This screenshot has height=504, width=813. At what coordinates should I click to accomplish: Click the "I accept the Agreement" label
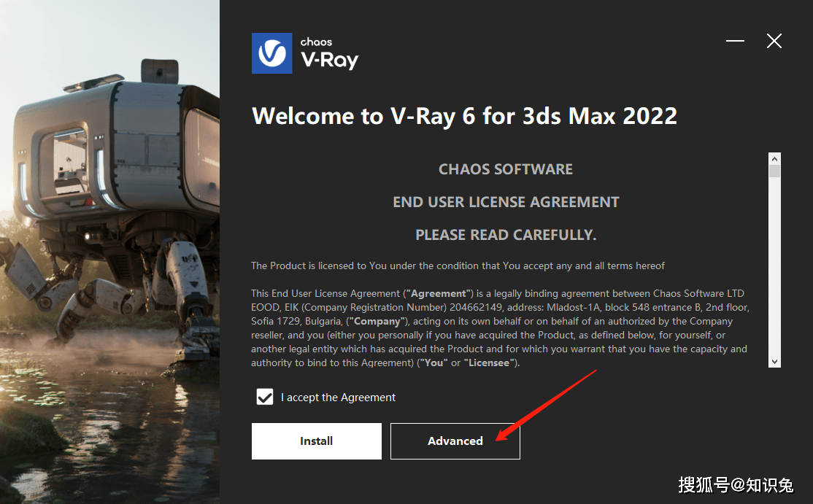pos(338,398)
